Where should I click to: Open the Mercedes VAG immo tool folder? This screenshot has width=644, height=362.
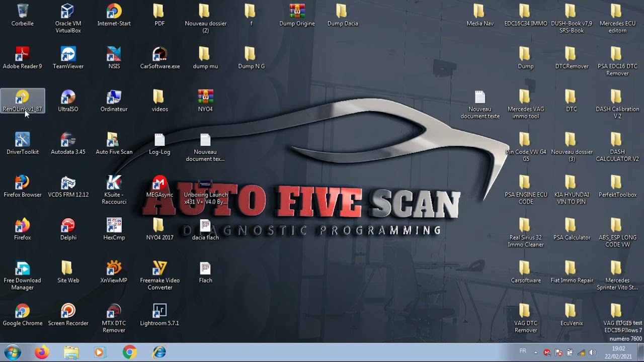pos(526,104)
